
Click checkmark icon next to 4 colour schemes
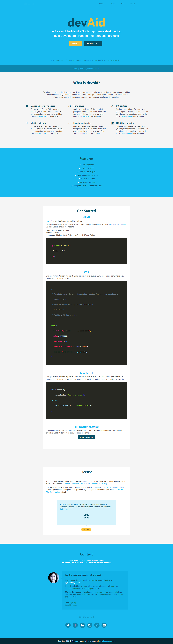pyautogui.click(x=79, y=179)
